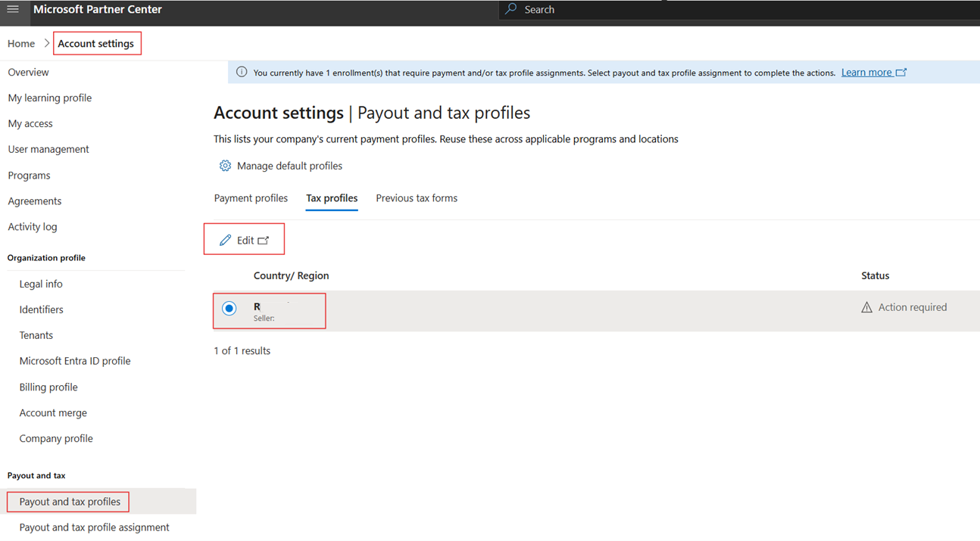Open the Previous tax forms tab
This screenshot has height=541, width=980.
[x=417, y=198]
